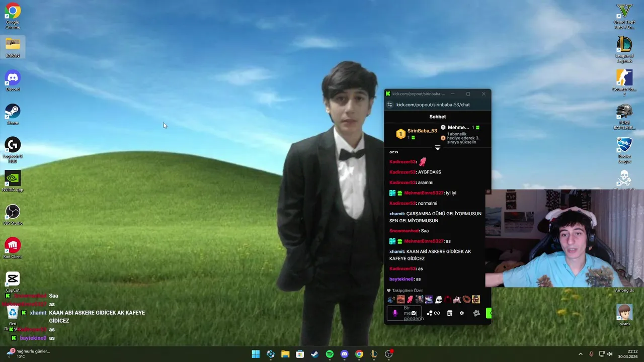Open the Riot Client desktop shortcut

[13, 248]
